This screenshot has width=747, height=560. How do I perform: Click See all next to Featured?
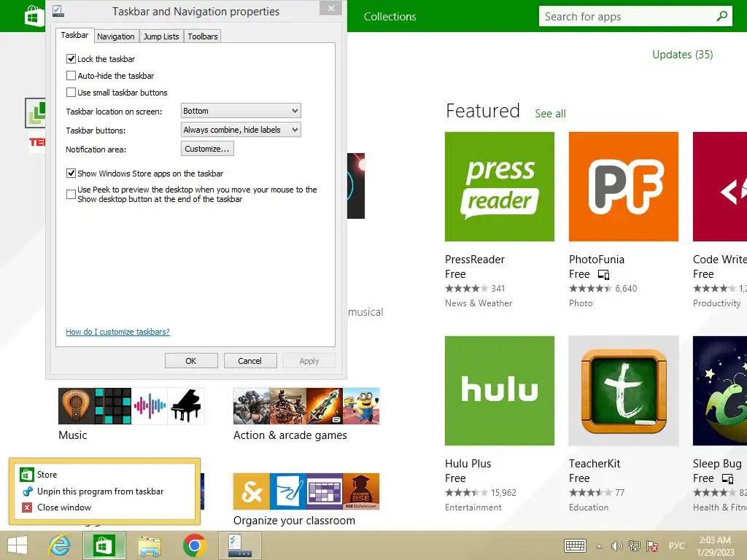point(550,114)
